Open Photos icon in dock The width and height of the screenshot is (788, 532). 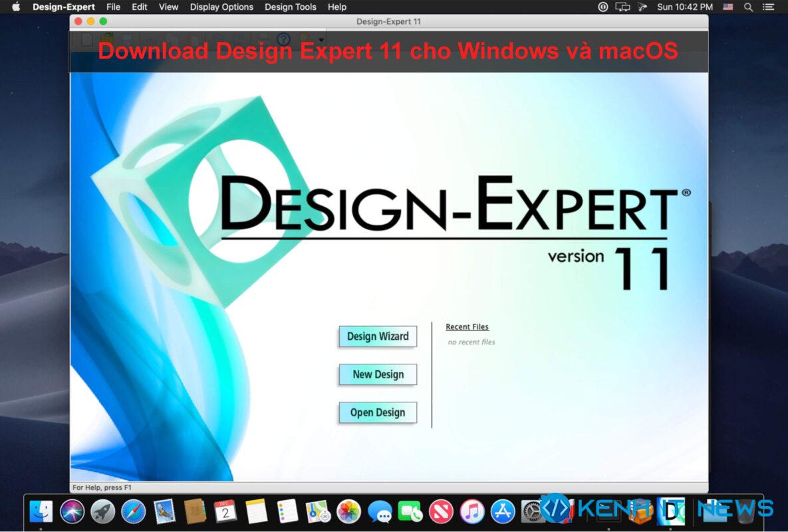pos(348,511)
